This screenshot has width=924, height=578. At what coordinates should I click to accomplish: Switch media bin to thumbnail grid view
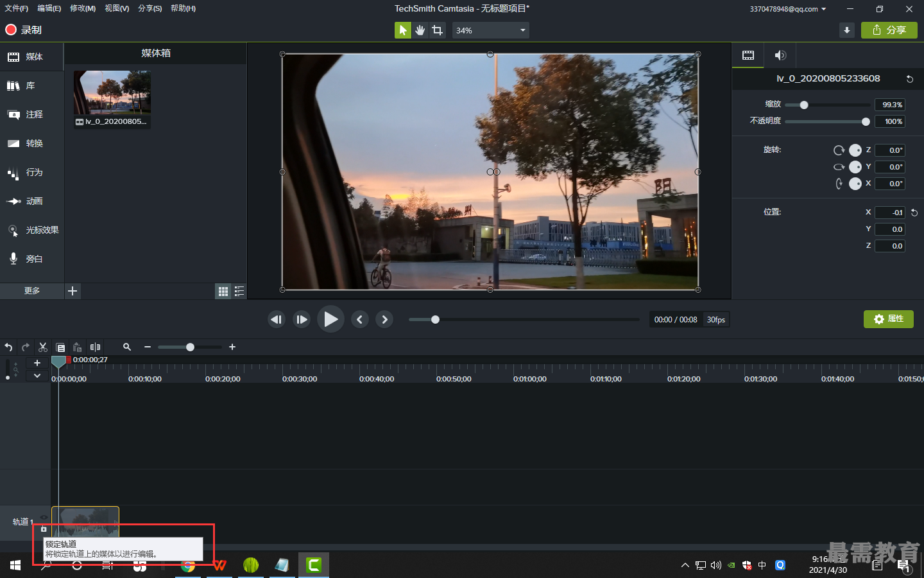click(x=223, y=292)
